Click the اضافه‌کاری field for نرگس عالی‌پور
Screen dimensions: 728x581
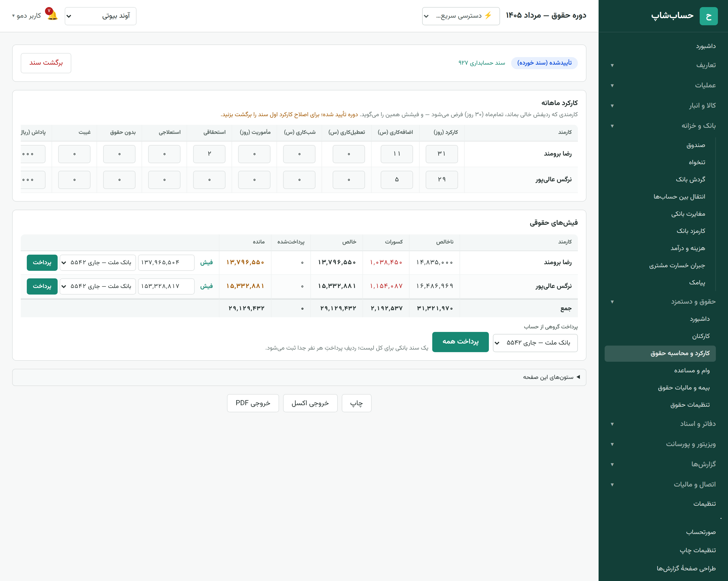pos(396,180)
